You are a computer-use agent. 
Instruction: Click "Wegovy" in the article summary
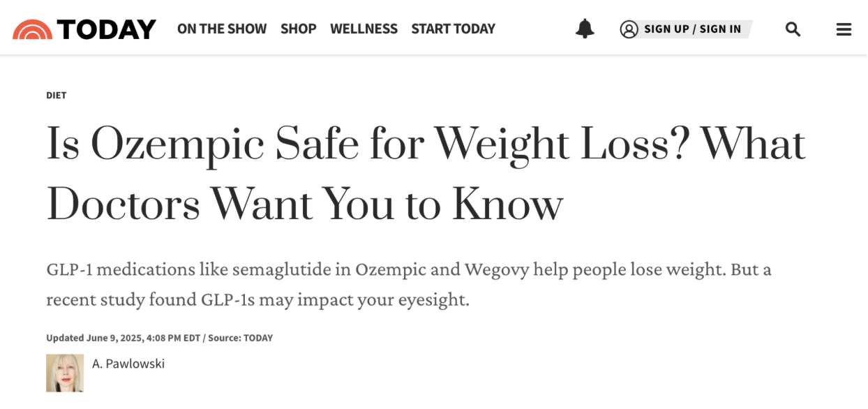[494, 269]
